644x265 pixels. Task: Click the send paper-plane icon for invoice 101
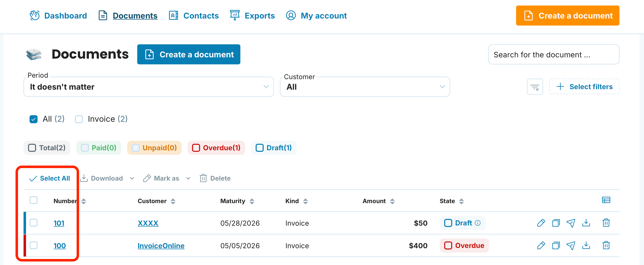point(571,223)
